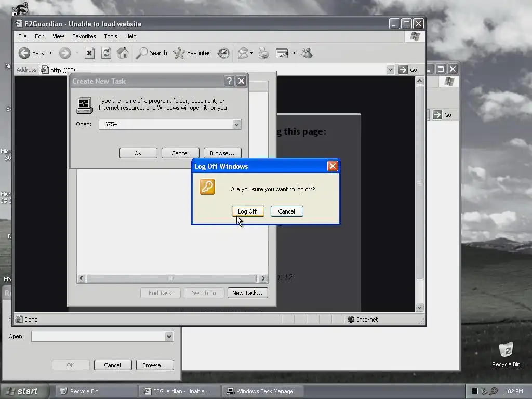The image size is (532, 399).
Task: Click Cancel in the lower Run dialog
Action: pyautogui.click(x=113, y=365)
